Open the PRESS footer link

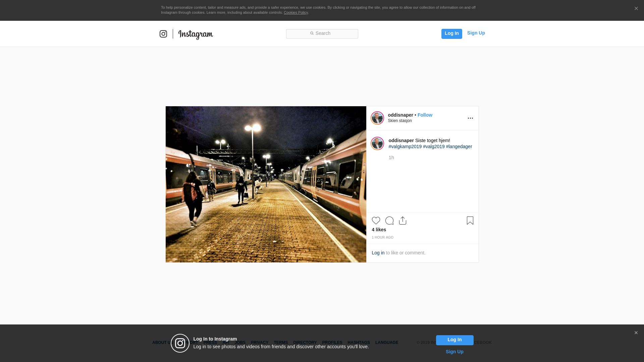click(210, 343)
